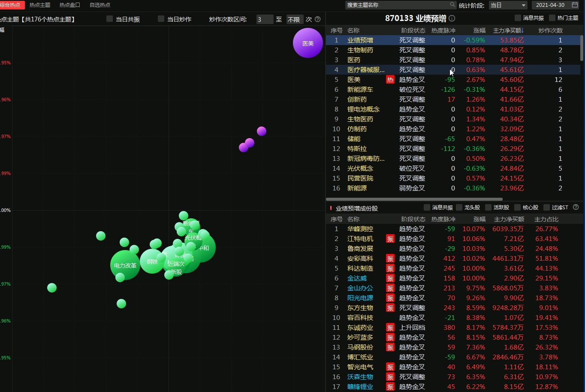Click the 振 badge on 智光电气 row
The height and width of the screenshot is (392, 585).
point(390,367)
